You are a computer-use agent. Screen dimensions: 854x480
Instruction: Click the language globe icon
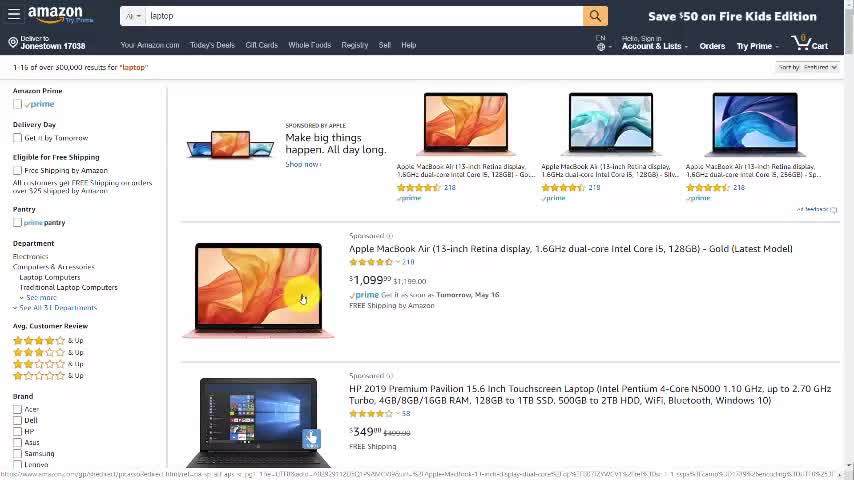point(601,47)
